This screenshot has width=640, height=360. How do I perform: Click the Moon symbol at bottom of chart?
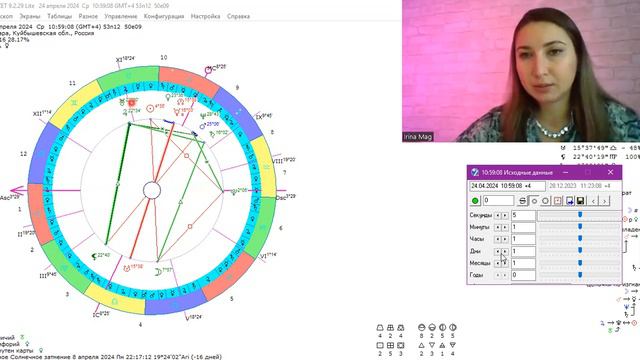(158, 271)
